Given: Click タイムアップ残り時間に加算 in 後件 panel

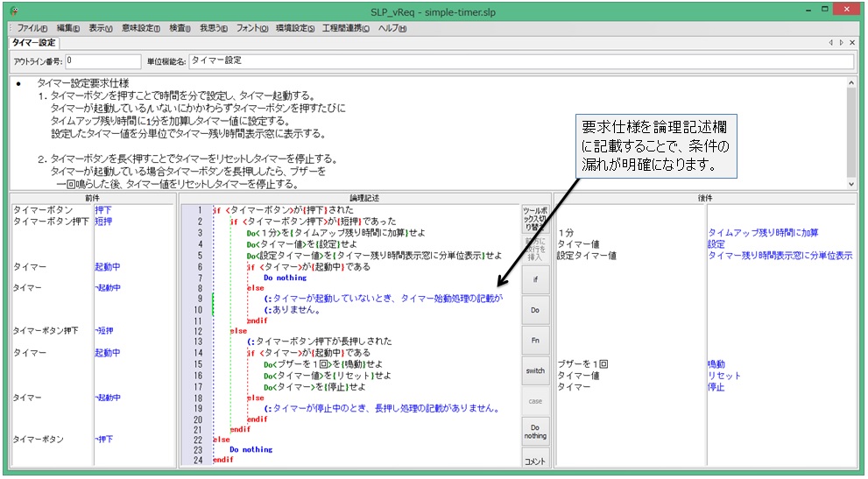Looking at the screenshot, I should 763,233.
